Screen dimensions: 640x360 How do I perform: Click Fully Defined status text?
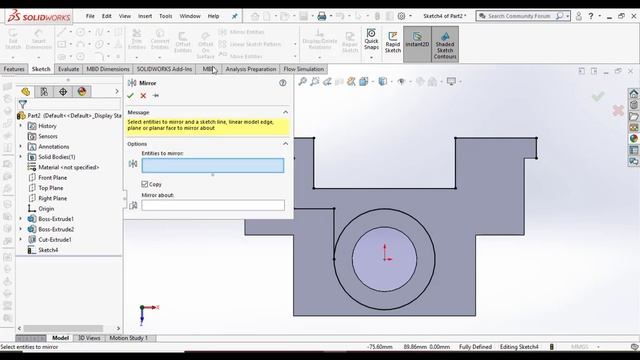[x=476, y=347]
